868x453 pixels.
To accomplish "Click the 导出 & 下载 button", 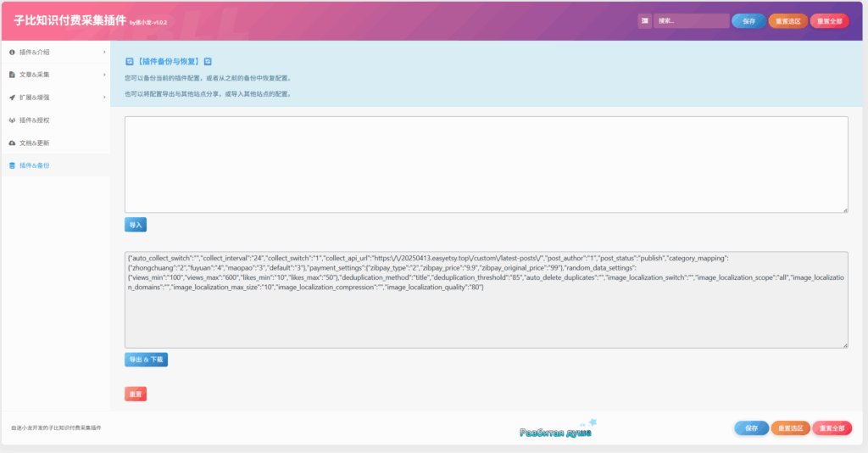I will (146, 360).
